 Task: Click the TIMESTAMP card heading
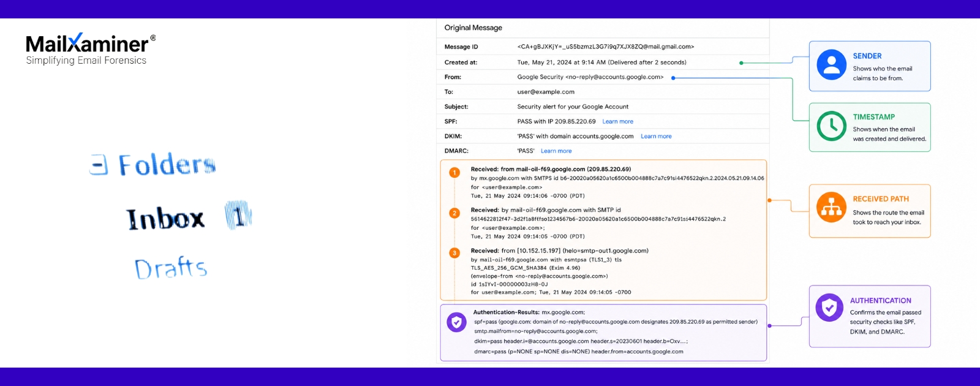874,117
